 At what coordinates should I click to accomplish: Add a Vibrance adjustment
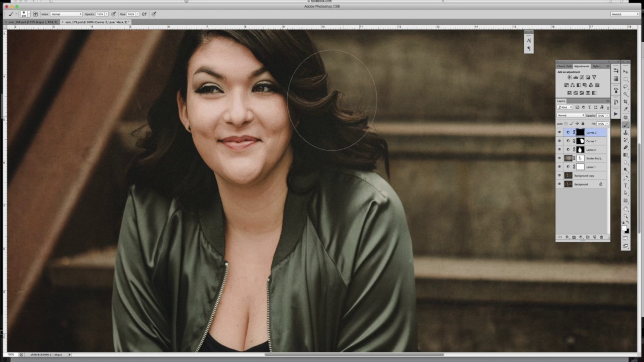click(594, 77)
